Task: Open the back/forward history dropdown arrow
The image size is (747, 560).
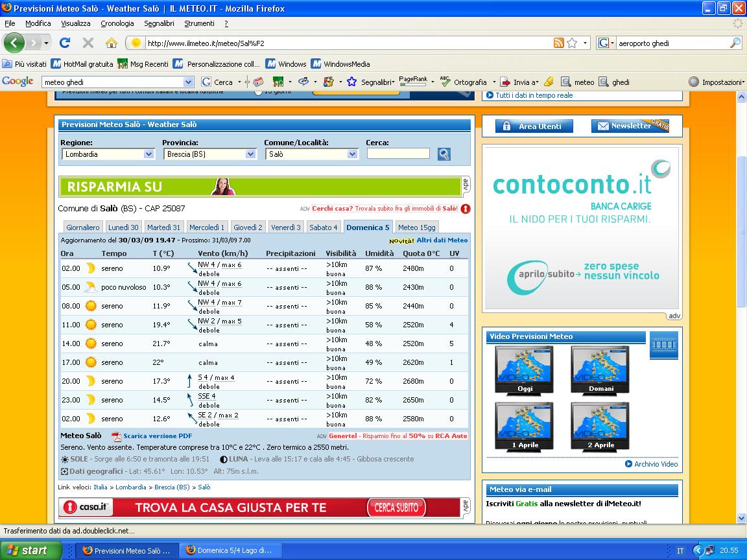Action: [46, 43]
